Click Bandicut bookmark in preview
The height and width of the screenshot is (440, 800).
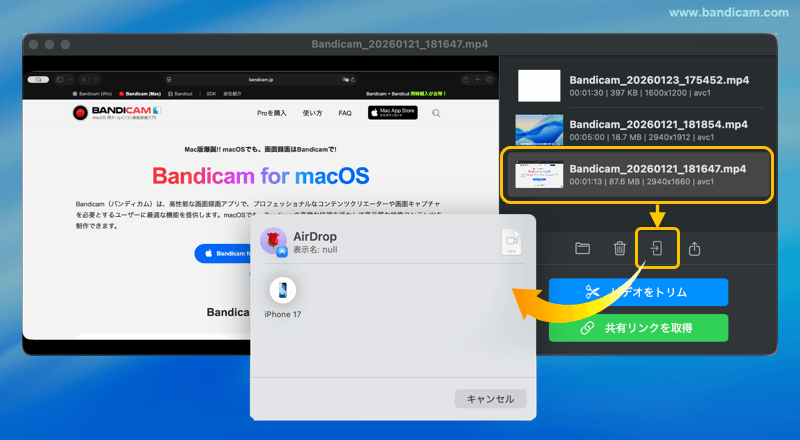pyautogui.click(x=181, y=94)
